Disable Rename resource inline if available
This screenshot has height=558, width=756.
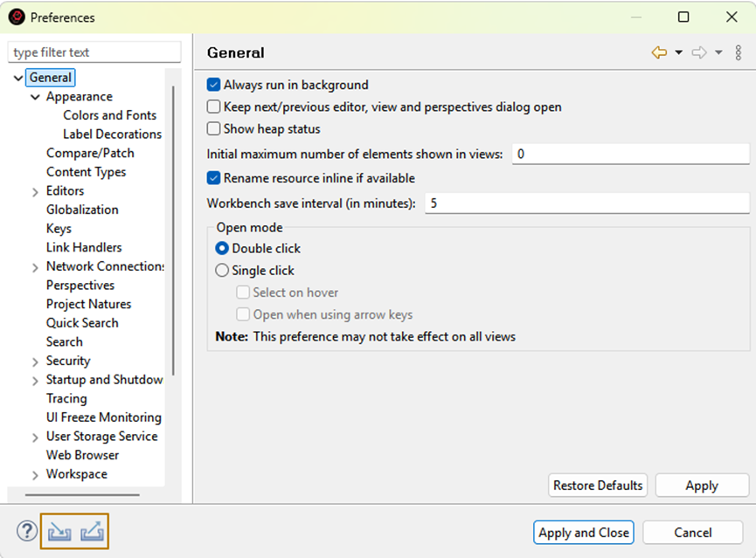pyautogui.click(x=213, y=178)
